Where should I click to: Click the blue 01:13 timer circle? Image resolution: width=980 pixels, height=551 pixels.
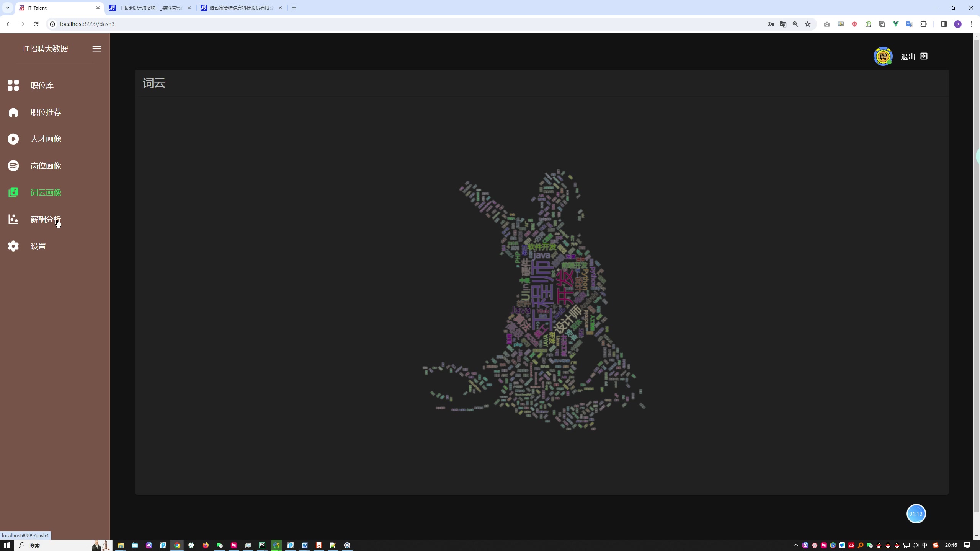coord(916,514)
